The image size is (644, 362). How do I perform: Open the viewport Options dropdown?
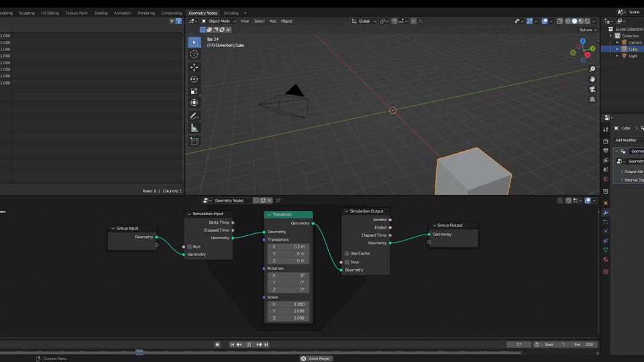(588, 30)
